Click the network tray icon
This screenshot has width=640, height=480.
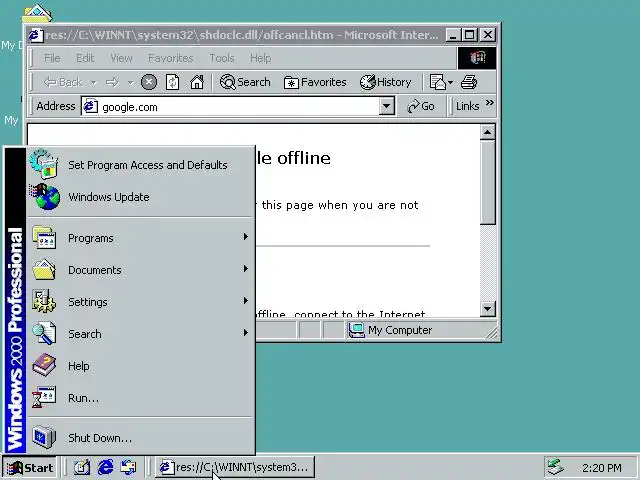(555, 467)
